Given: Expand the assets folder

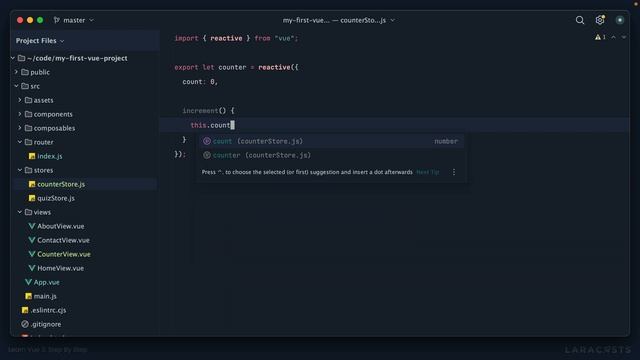Looking at the screenshot, I should tap(20, 100).
